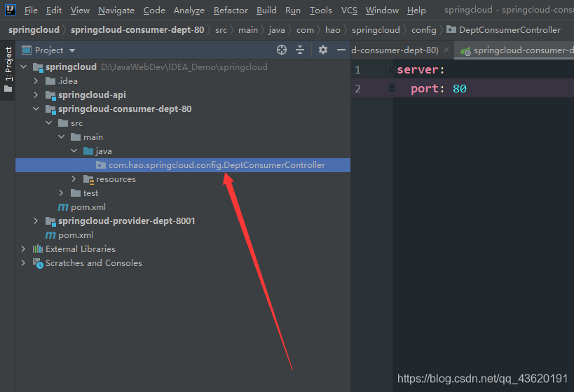
Task: Open the Build menu
Action: [266, 10]
